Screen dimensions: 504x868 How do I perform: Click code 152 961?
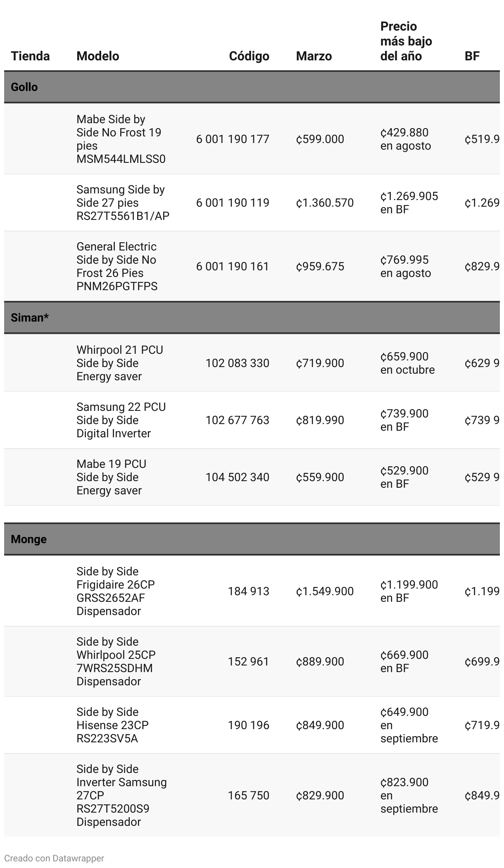248,661
